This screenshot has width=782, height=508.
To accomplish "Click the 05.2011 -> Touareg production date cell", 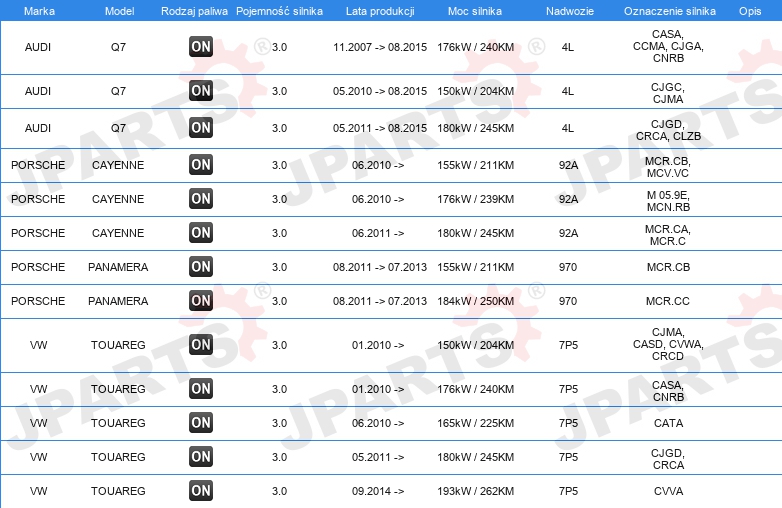I will [378, 457].
